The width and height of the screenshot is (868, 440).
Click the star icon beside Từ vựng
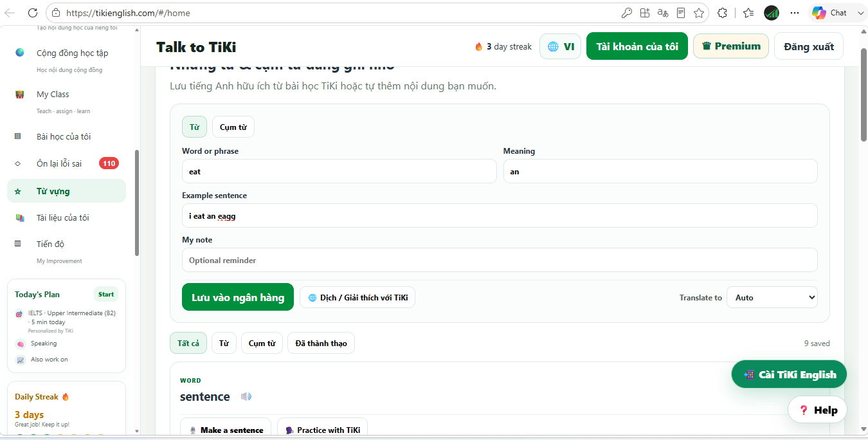(x=18, y=191)
